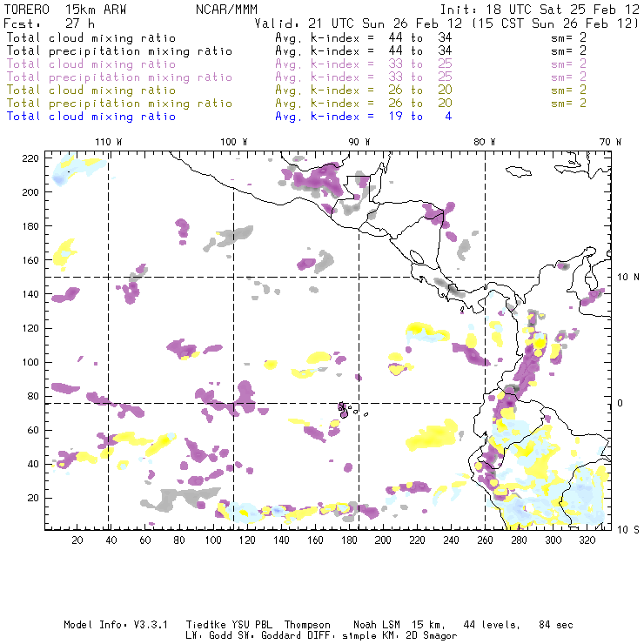Click the 'Fcst: 27 h' forecast hour text
644x644 pixels.
pyautogui.click(x=49, y=23)
